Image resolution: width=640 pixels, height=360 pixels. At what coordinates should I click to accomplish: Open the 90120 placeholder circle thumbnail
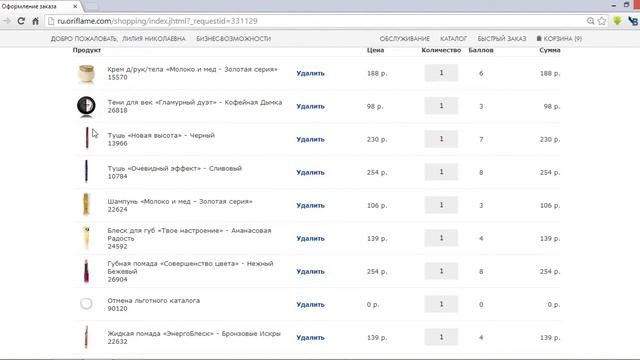click(x=86, y=304)
